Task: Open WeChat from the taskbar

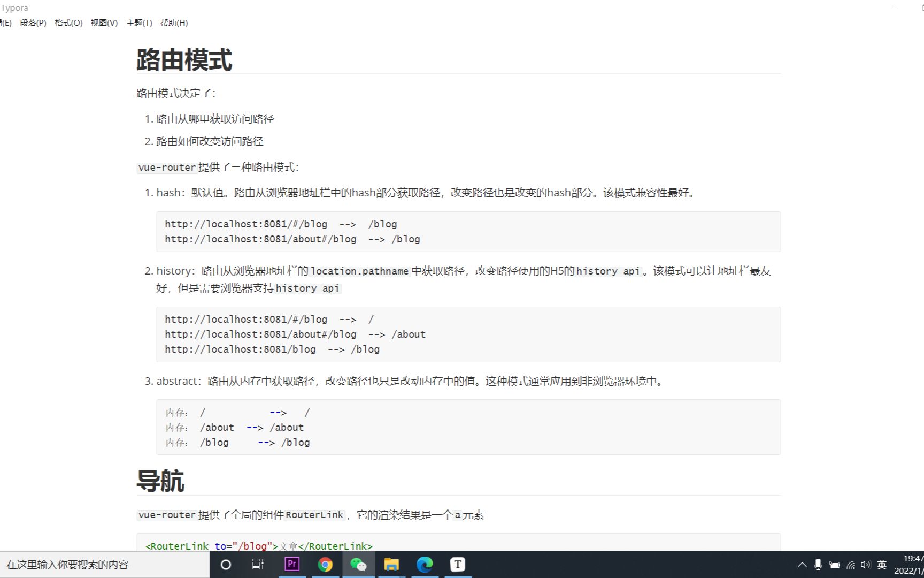Action: [x=359, y=565]
